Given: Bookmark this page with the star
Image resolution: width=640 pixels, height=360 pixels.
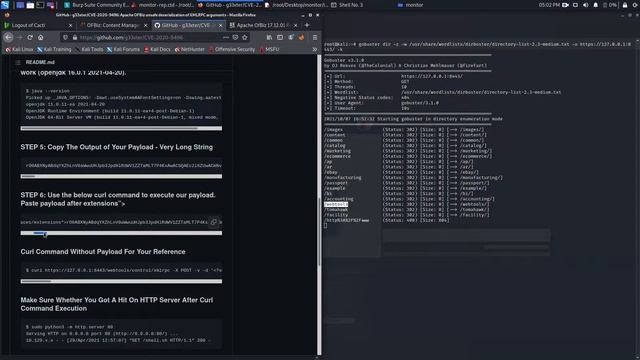Looking at the screenshot, I should pos(244,37).
